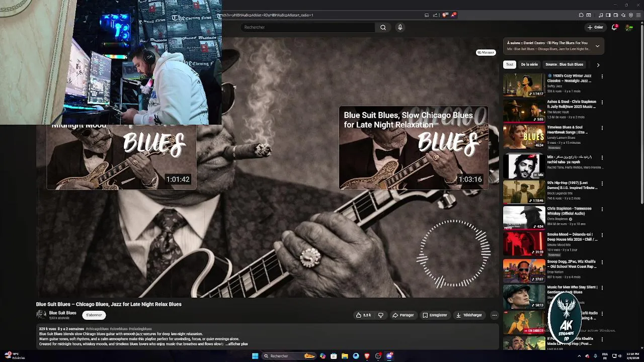
Task: Click the browser address bar URL
Action: (267, 15)
